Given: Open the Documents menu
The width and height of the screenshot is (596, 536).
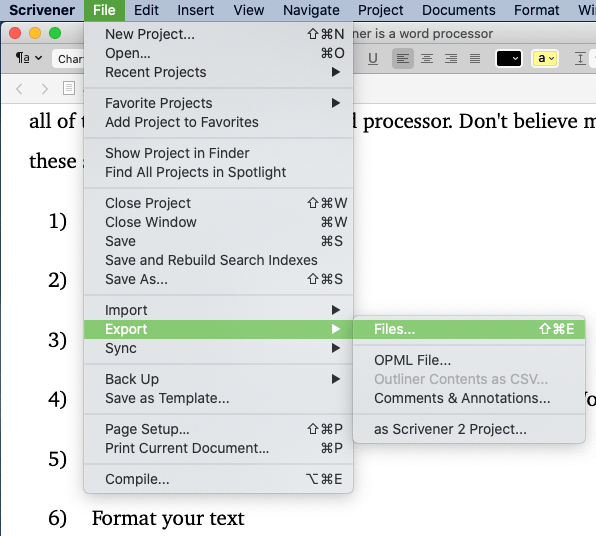Looking at the screenshot, I should tap(459, 10).
